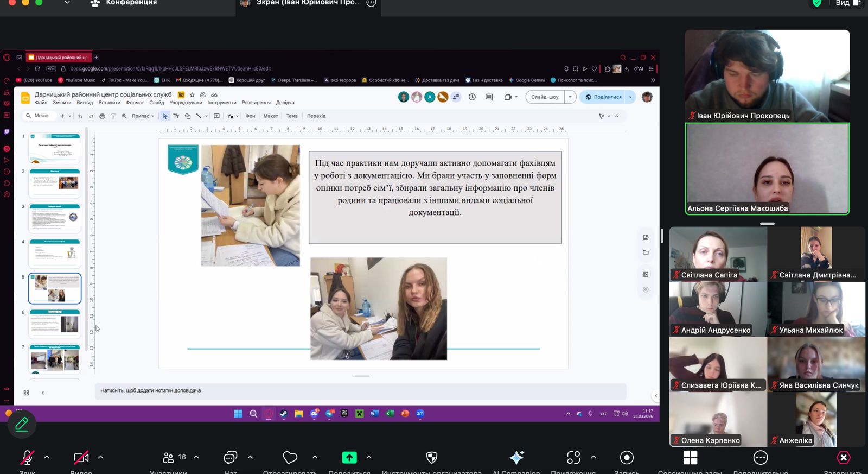868x474 pixels.
Task: Unmute the microphone in Zoom
Action: pos(27,458)
